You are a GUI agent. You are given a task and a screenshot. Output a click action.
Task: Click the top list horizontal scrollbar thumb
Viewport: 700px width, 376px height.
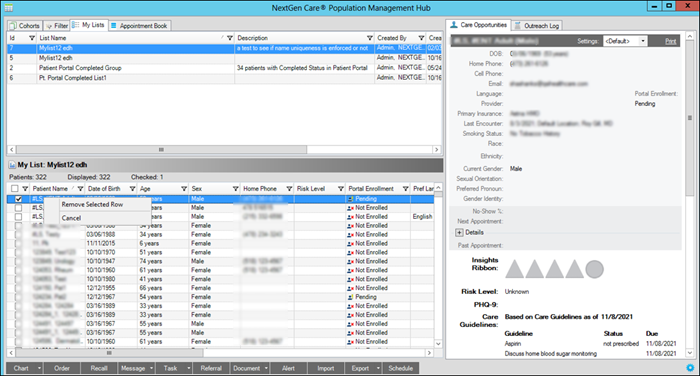(x=162, y=150)
